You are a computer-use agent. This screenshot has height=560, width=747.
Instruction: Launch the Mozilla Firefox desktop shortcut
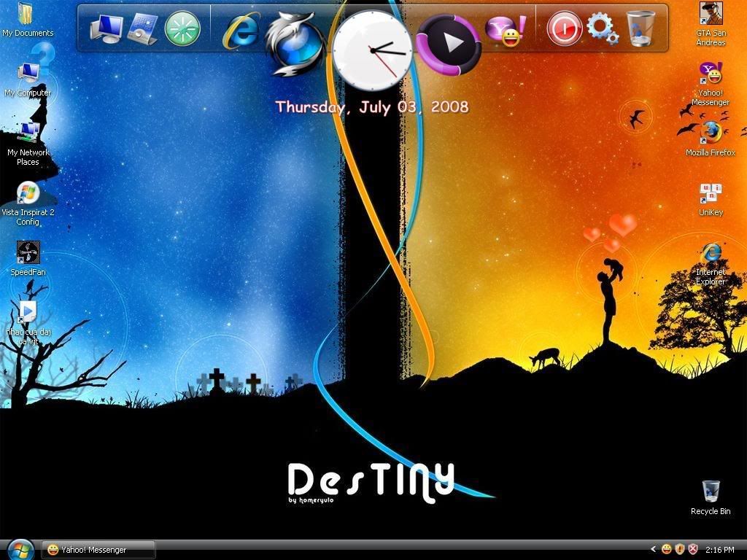click(x=711, y=139)
